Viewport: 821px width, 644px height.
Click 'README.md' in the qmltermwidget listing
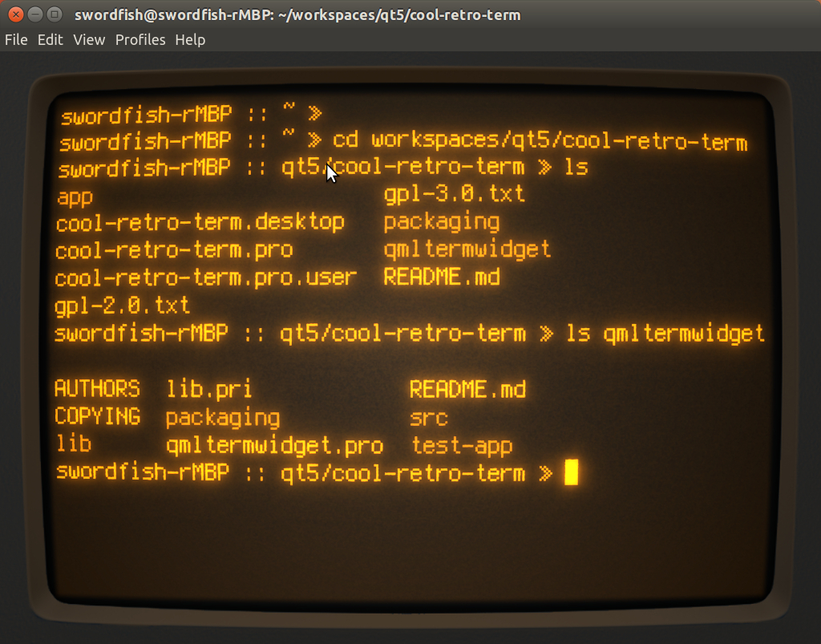(x=467, y=390)
